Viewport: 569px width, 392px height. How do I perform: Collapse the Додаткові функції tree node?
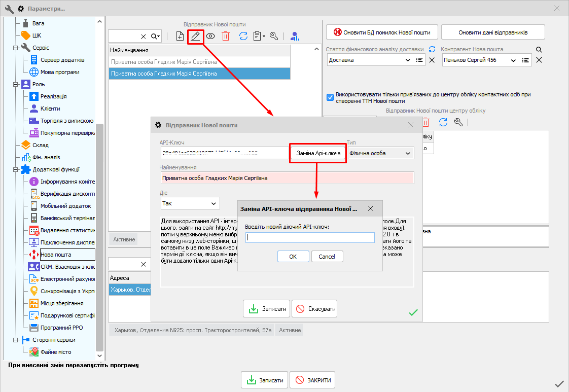[x=16, y=169]
